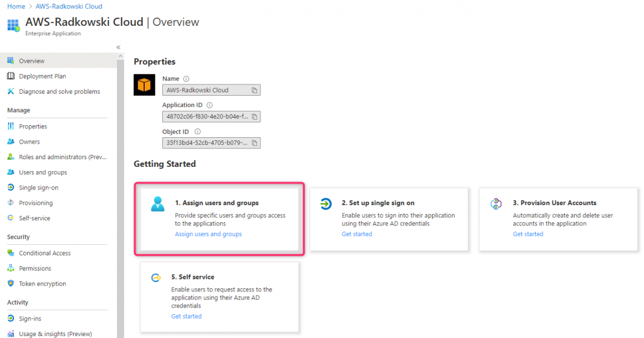Click the AWS-Radkowski Cloud breadcrumb link
644x338 pixels.
coord(69,6)
